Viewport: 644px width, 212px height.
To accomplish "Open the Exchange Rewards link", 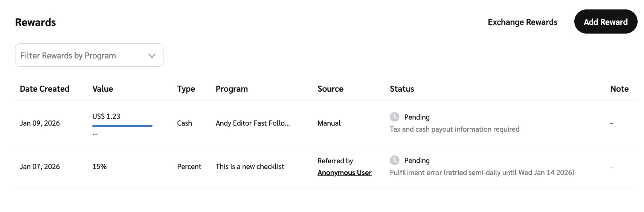I will coord(522,22).
